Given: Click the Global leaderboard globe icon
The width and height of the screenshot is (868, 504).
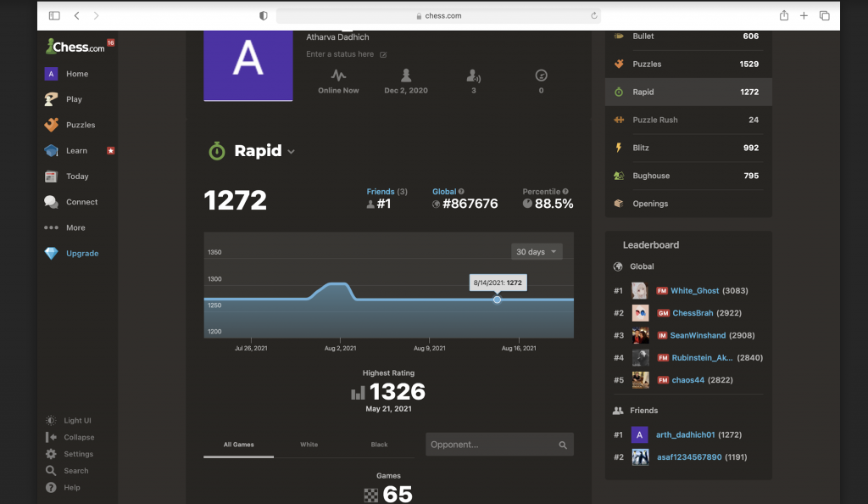Looking at the screenshot, I should pyautogui.click(x=618, y=266).
